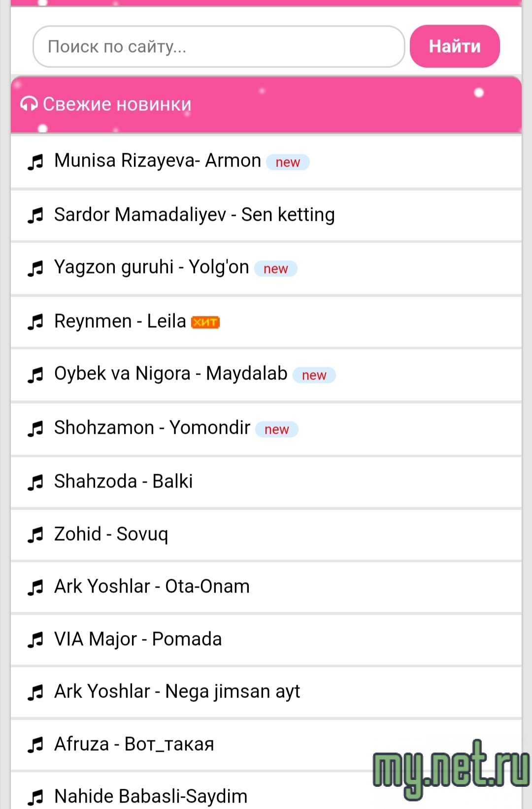Open Nahide Babasli-Saydim track
This screenshot has width=532, height=809.
(151, 796)
